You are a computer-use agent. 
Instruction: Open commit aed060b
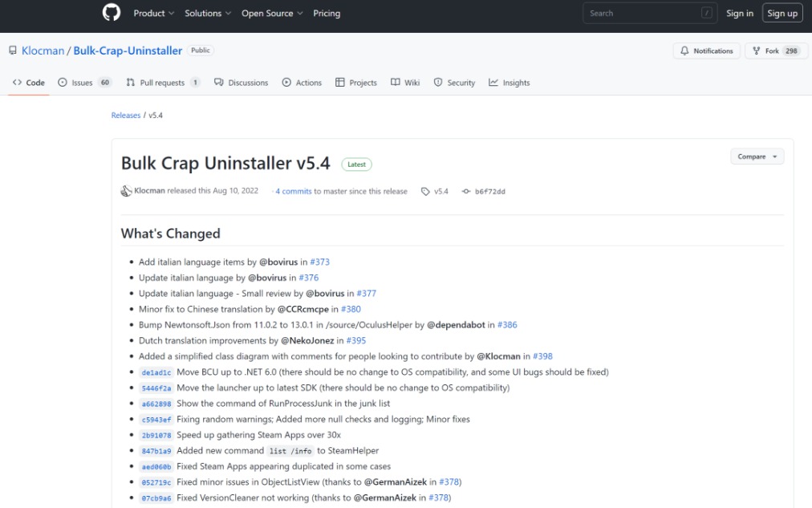156,466
